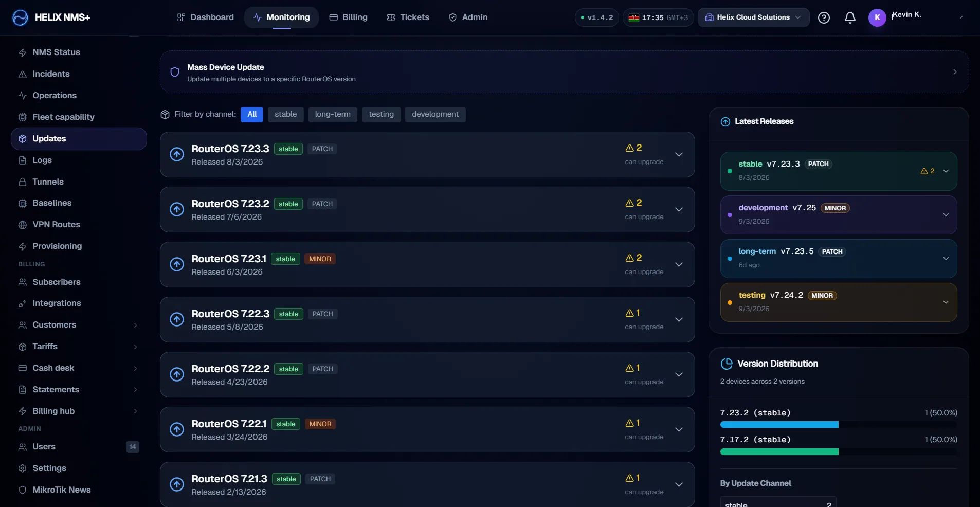Click the Tunnels lock icon
The height and width of the screenshot is (507, 980).
23,182
